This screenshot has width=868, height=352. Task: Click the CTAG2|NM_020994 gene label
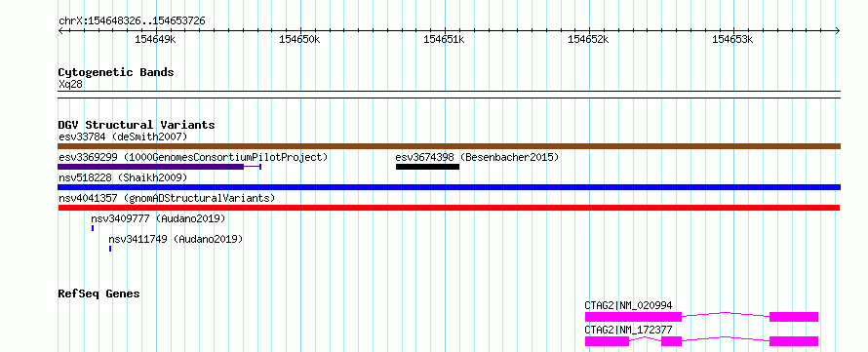[628, 305]
